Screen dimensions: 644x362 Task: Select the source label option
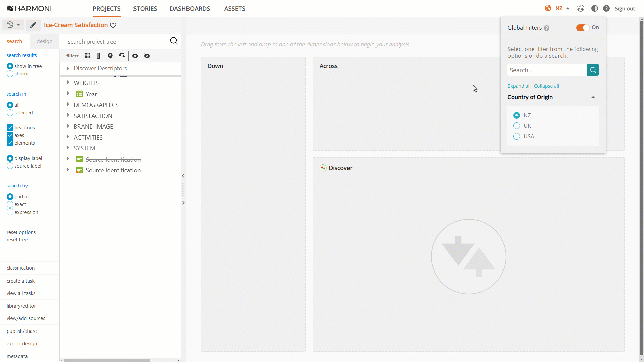pos(10,166)
